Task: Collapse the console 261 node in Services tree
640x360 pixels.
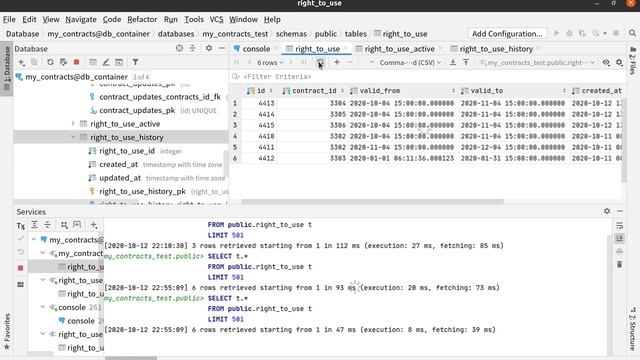Action: 43,307
